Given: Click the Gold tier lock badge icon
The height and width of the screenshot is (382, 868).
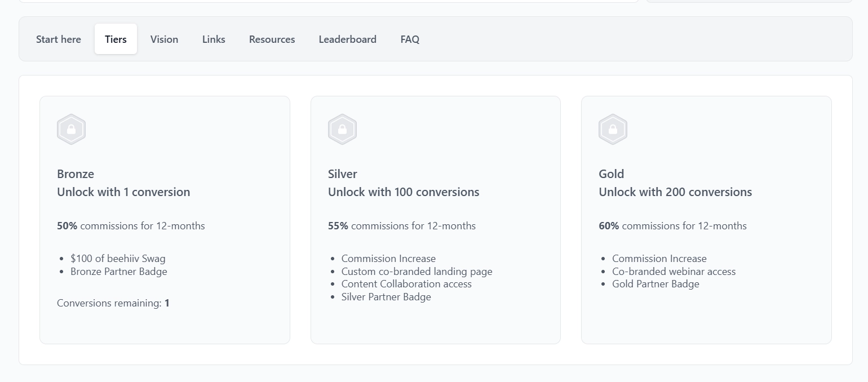Looking at the screenshot, I should [x=613, y=130].
